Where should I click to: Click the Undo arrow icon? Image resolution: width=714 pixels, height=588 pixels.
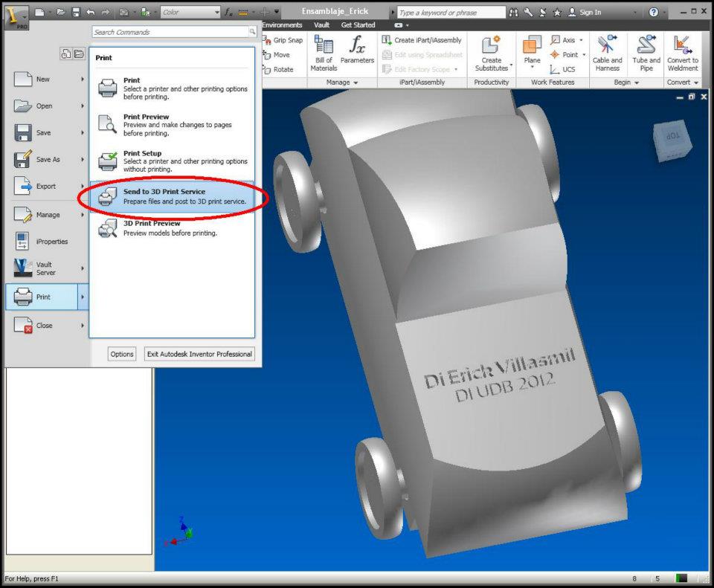coord(90,13)
